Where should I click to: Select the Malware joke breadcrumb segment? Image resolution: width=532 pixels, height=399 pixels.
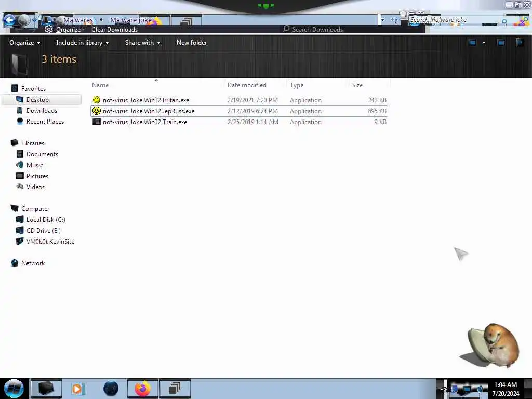coord(130,20)
